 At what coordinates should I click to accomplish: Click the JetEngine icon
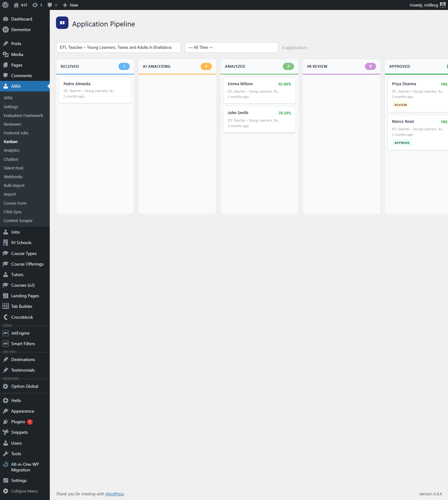click(x=6, y=333)
